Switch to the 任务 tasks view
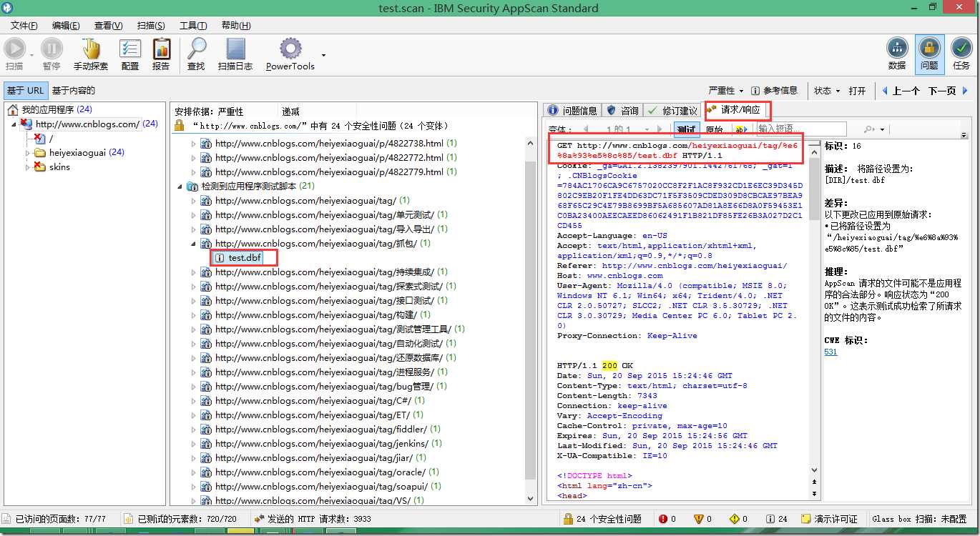 (x=961, y=49)
